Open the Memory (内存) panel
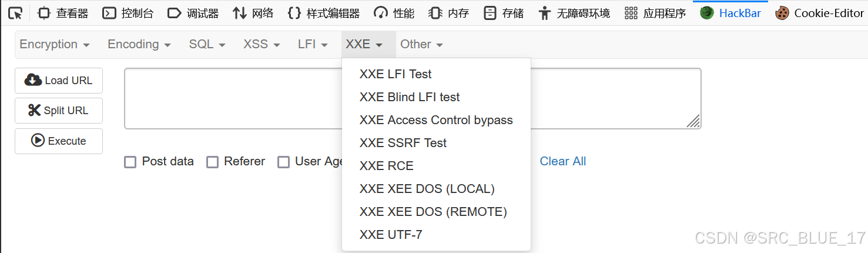 click(x=448, y=13)
